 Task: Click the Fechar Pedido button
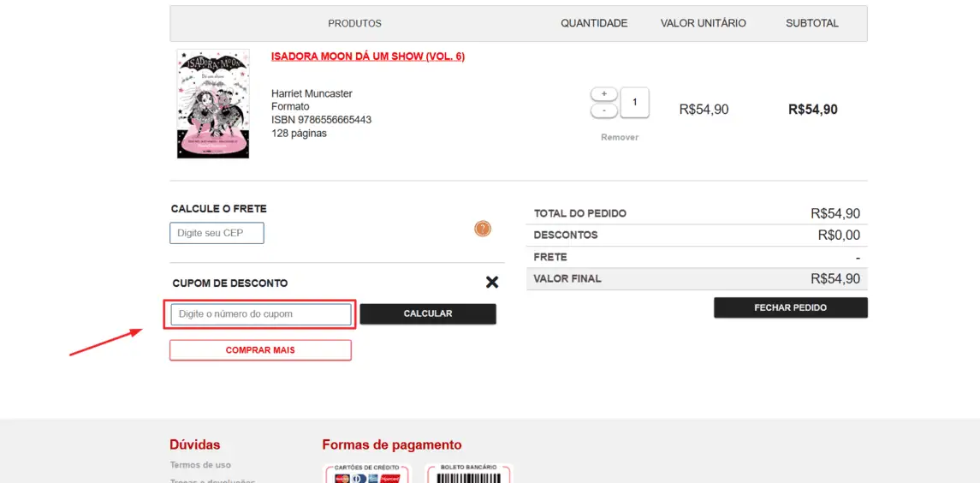point(791,307)
